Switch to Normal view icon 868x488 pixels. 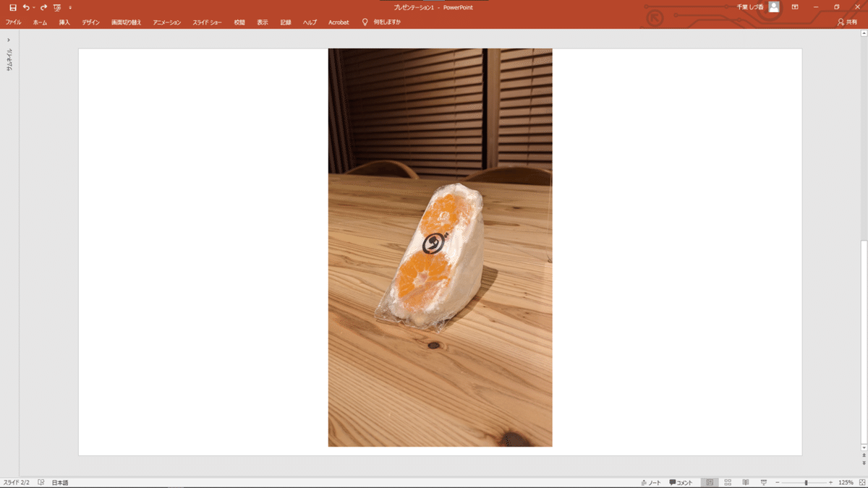710,482
